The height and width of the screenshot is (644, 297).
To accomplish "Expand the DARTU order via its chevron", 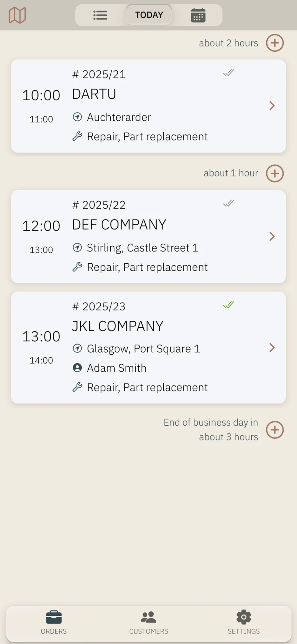I will [x=272, y=106].
